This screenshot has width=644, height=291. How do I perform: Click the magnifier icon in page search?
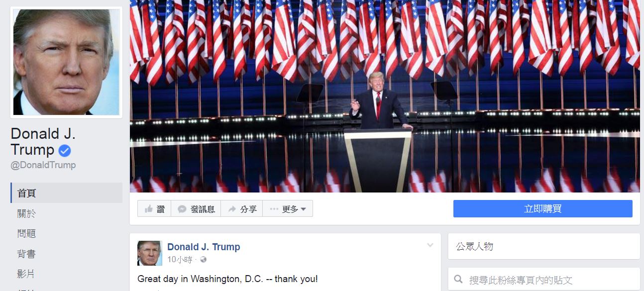click(x=458, y=280)
